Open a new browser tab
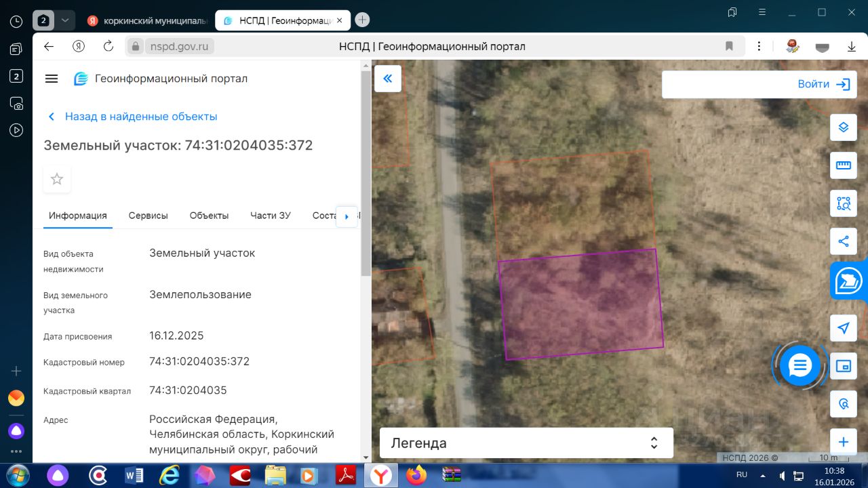This screenshot has width=868, height=488. click(363, 20)
